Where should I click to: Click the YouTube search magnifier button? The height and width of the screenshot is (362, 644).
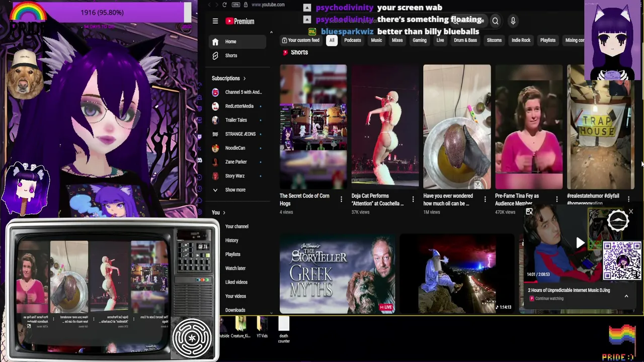[x=495, y=21]
